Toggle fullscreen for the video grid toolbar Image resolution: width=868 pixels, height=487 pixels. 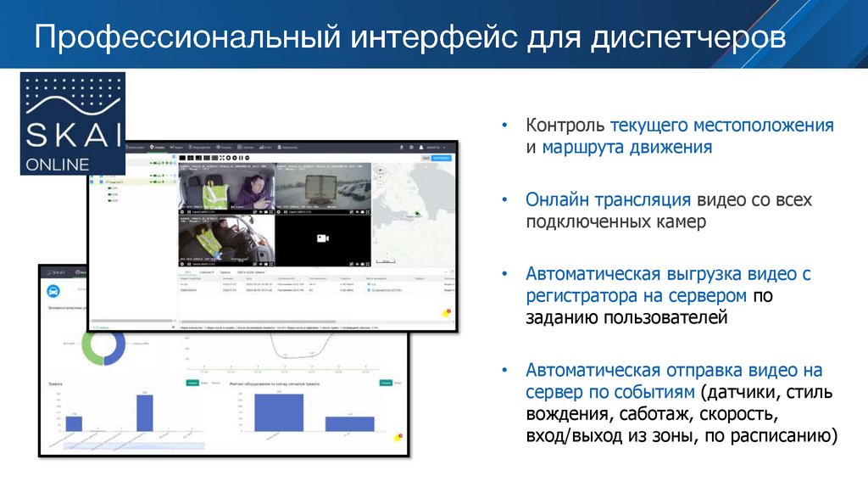tap(222, 158)
